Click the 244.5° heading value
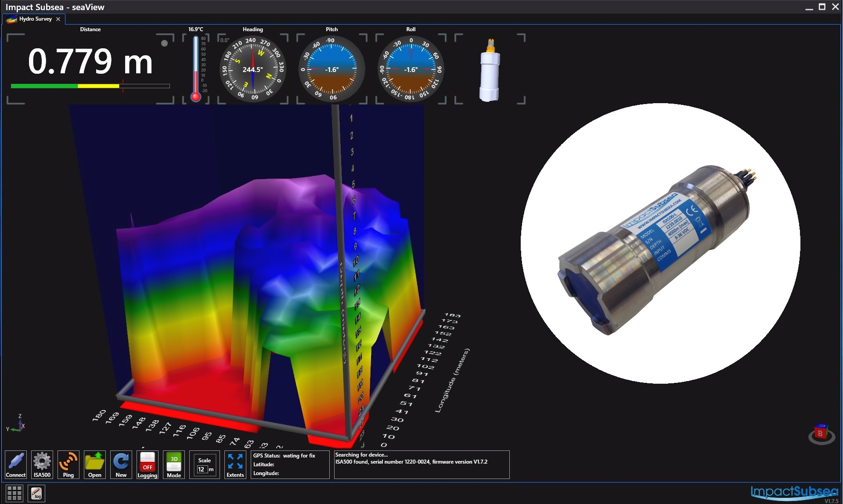The image size is (843, 504). [x=253, y=70]
